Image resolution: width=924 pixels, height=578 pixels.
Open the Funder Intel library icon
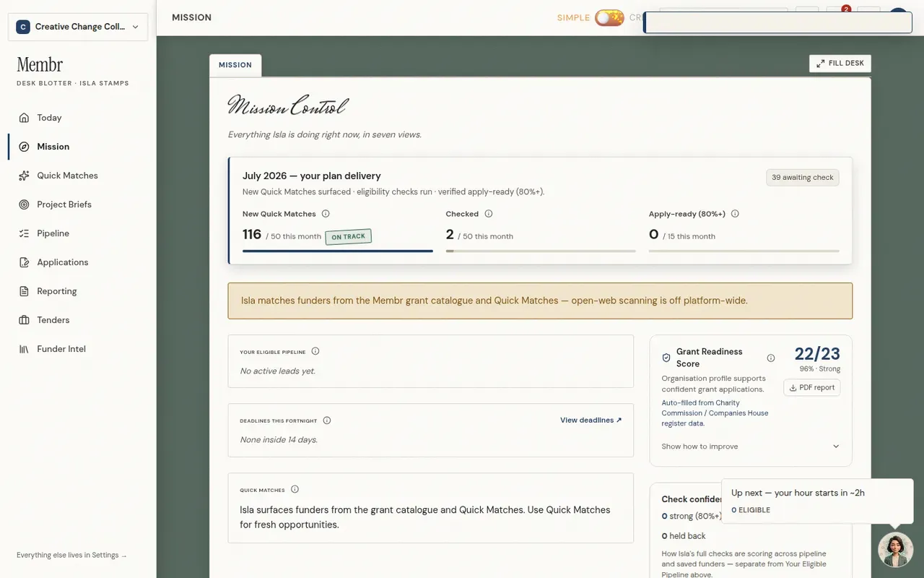click(24, 349)
